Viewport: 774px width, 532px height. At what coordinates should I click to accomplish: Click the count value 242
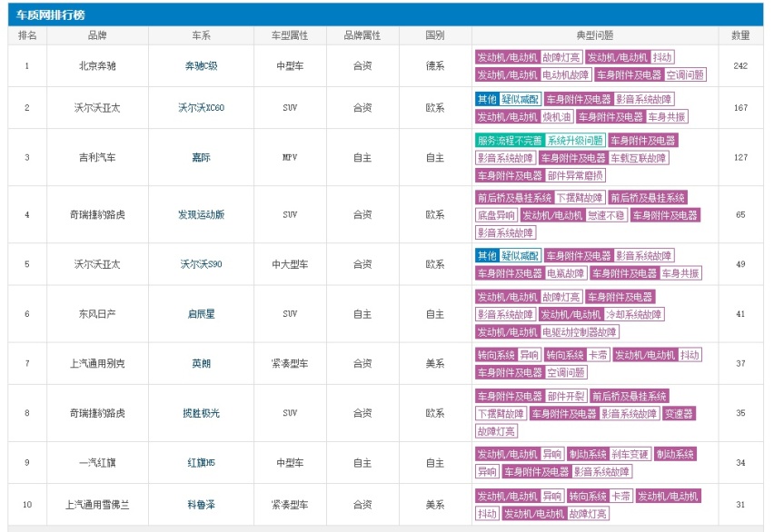[x=740, y=66]
